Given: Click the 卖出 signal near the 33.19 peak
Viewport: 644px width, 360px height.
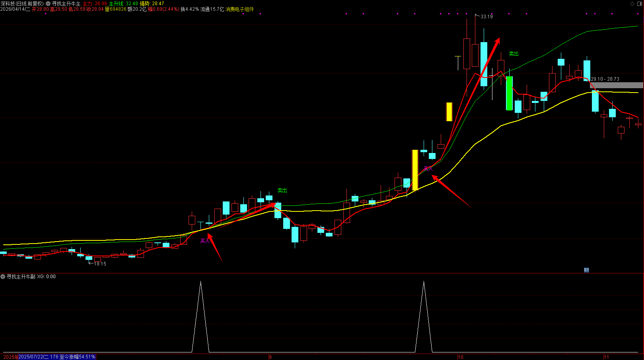Looking at the screenshot, I should tap(514, 54).
